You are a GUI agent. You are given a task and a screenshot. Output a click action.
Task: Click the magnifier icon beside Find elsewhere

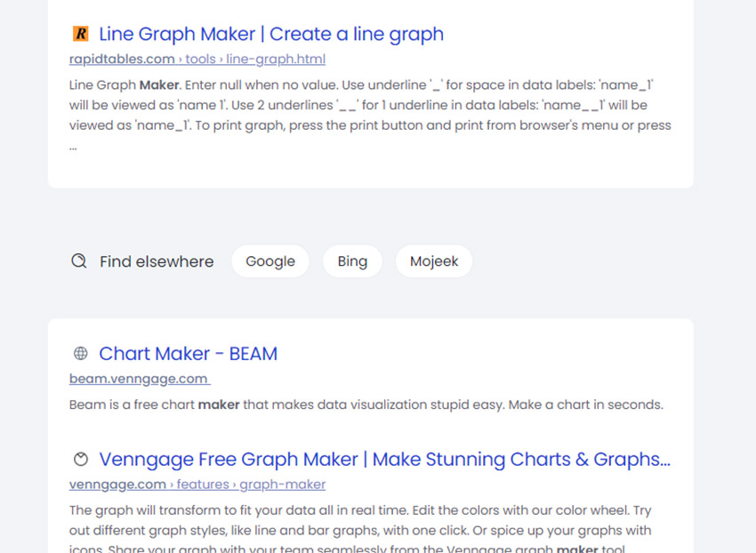(x=79, y=260)
